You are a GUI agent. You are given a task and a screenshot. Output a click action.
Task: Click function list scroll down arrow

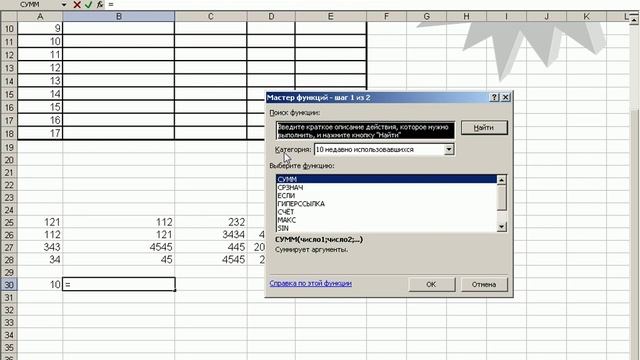(x=502, y=227)
